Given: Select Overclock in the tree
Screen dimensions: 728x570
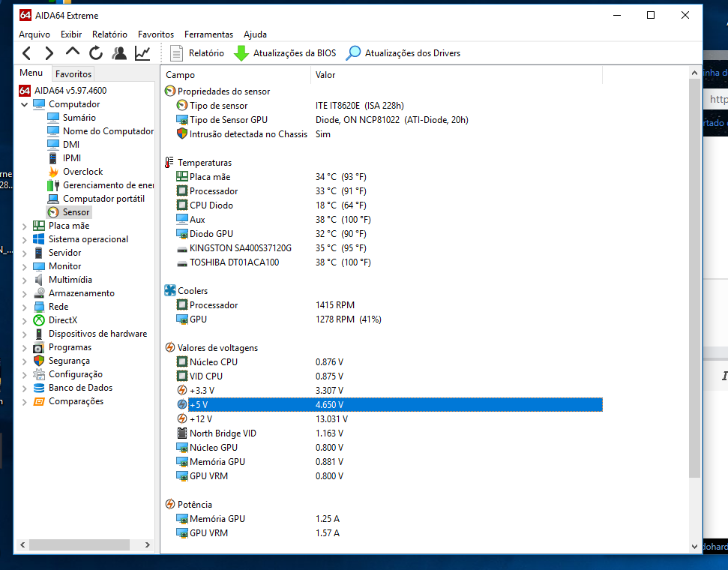Looking at the screenshot, I should point(82,172).
